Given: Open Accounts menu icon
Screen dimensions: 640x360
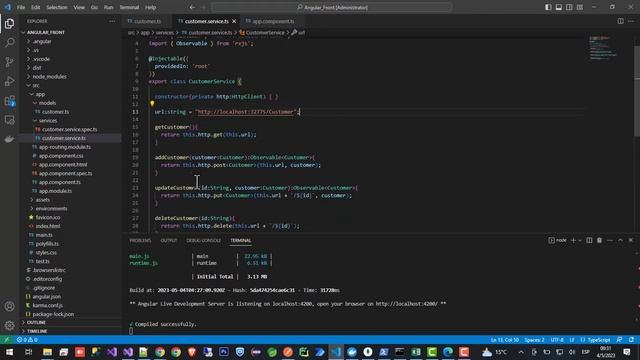Looking at the screenshot, I should [x=9, y=306].
